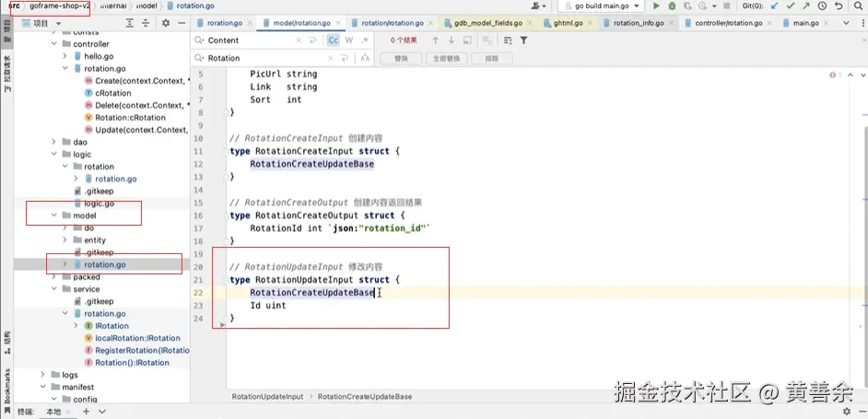
Task: Open terminal tabs dropdown arrow
Action: pos(102,412)
